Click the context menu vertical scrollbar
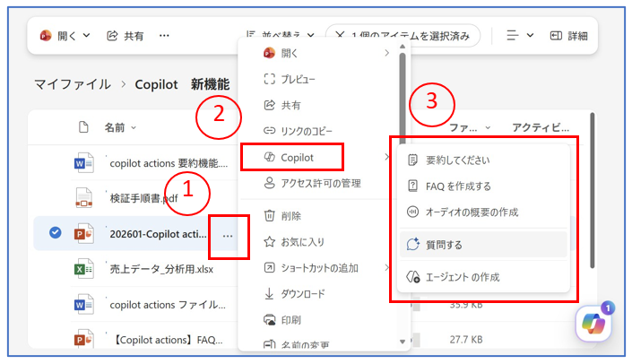The height and width of the screenshot is (364, 632). [x=403, y=99]
